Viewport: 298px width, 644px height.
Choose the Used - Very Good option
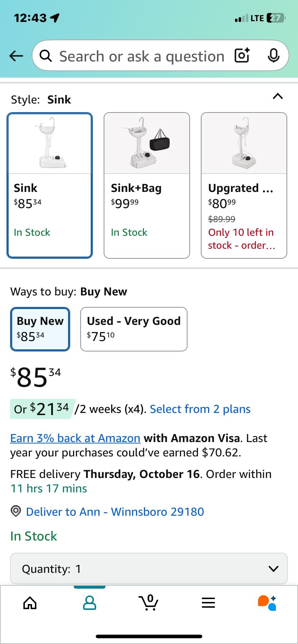134,329
